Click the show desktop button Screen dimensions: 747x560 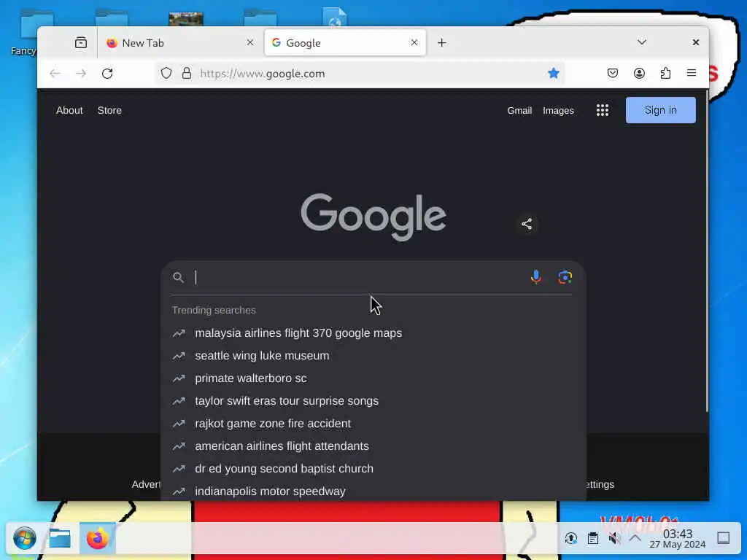(x=723, y=538)
